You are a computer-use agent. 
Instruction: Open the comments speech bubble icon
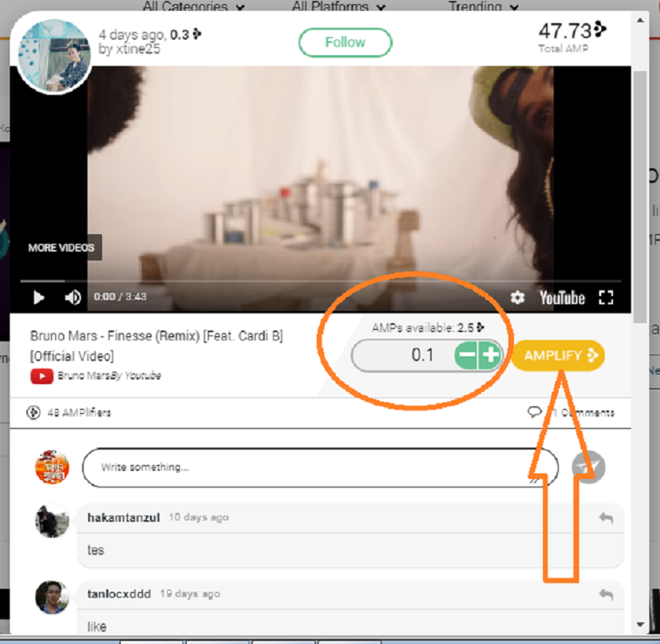click(535, 412)
